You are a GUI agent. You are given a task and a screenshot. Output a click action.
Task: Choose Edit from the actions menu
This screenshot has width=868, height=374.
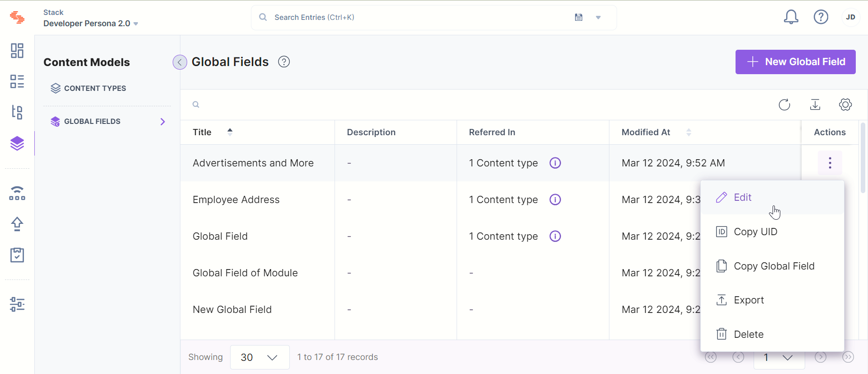(772, 197)
